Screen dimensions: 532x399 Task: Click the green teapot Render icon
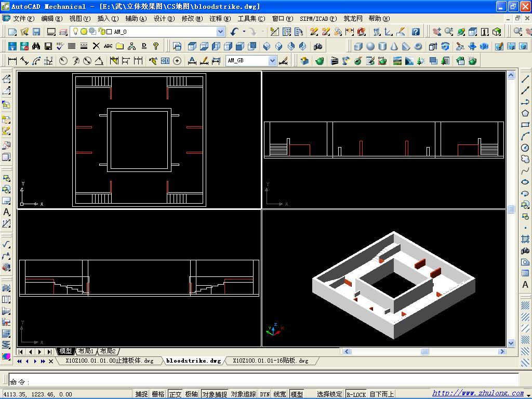click(x=320, y=61)
